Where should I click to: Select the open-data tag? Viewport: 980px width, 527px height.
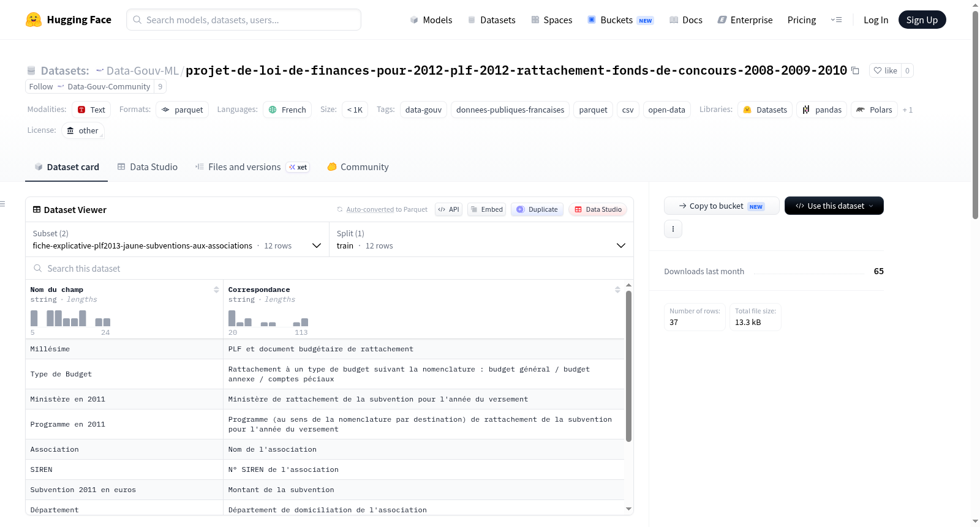pyautogui.click(x=666, y=110)
